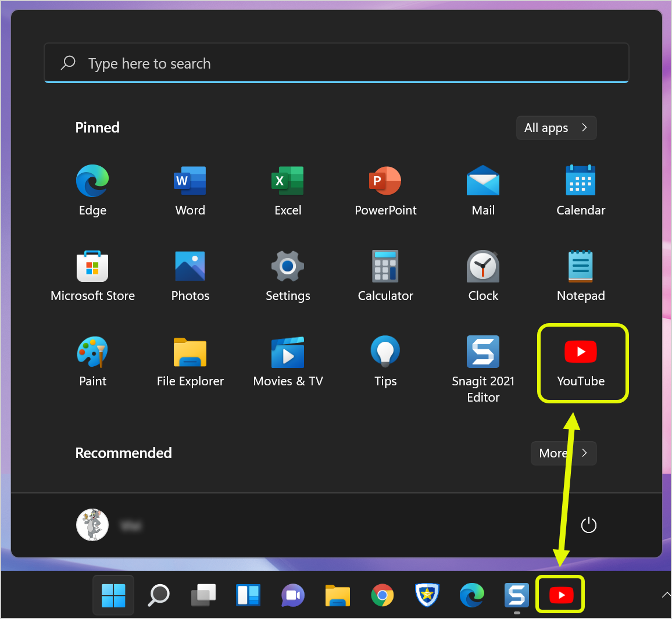Open taskbar Search magnifier
Viewport: 672px width, 619px height.
pyautogui.click(x=159, y=595)
